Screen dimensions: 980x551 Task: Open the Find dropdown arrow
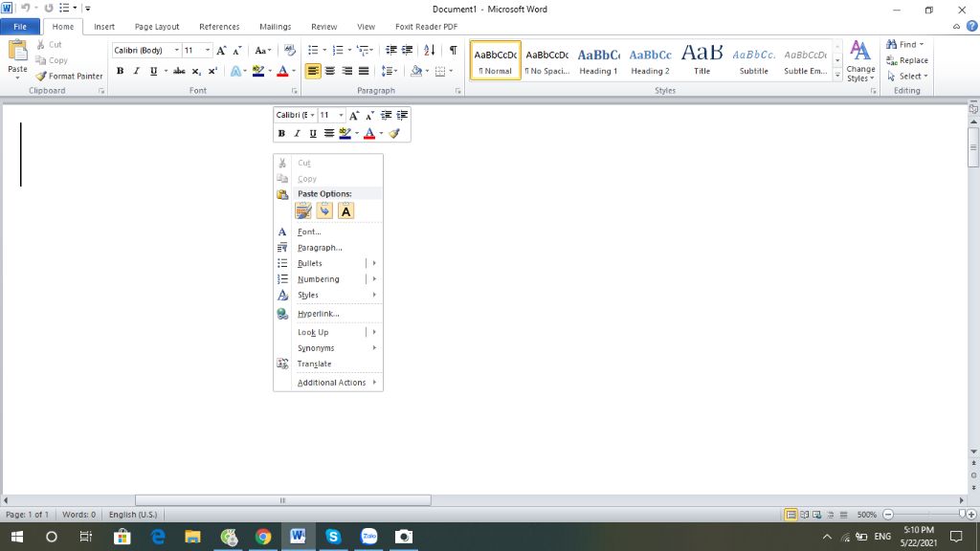[x=922, y=44]
